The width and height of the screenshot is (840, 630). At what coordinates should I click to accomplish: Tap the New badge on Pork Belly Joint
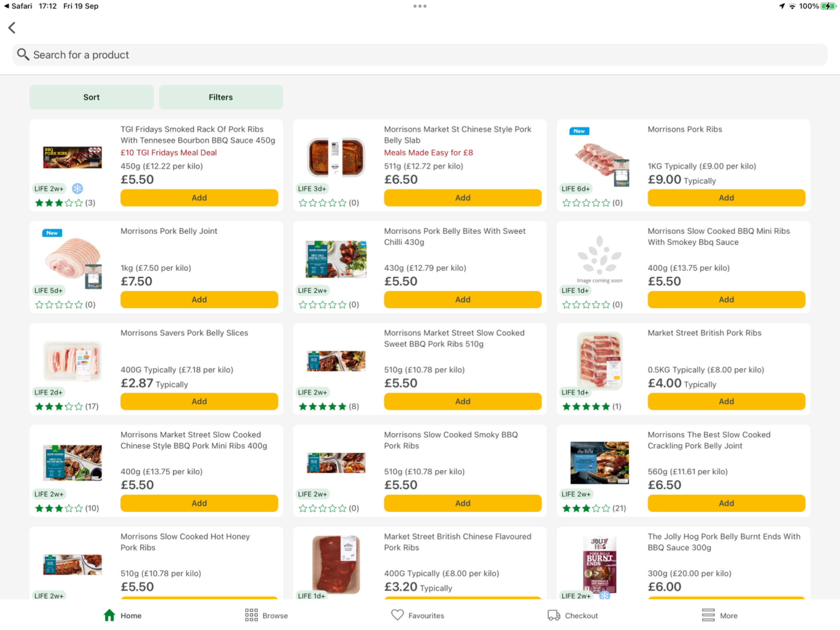52,233
